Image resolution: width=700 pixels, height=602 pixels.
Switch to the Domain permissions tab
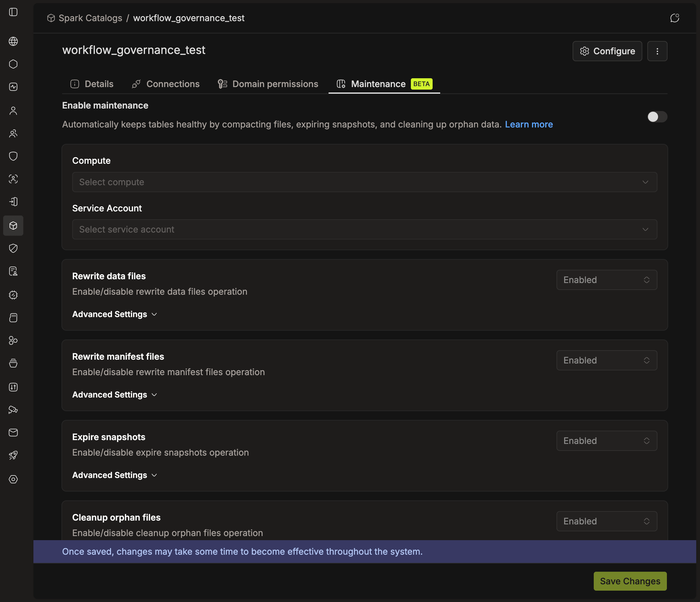tap(268, 84)
